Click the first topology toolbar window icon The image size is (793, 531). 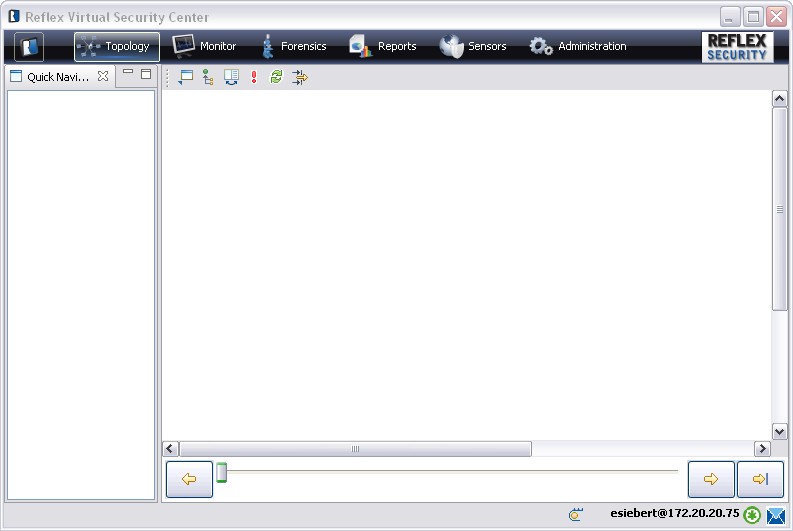tap(186, 77)
